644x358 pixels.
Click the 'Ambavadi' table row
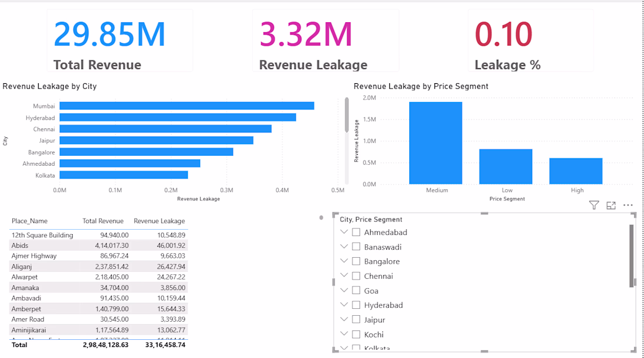click(98, 298)
